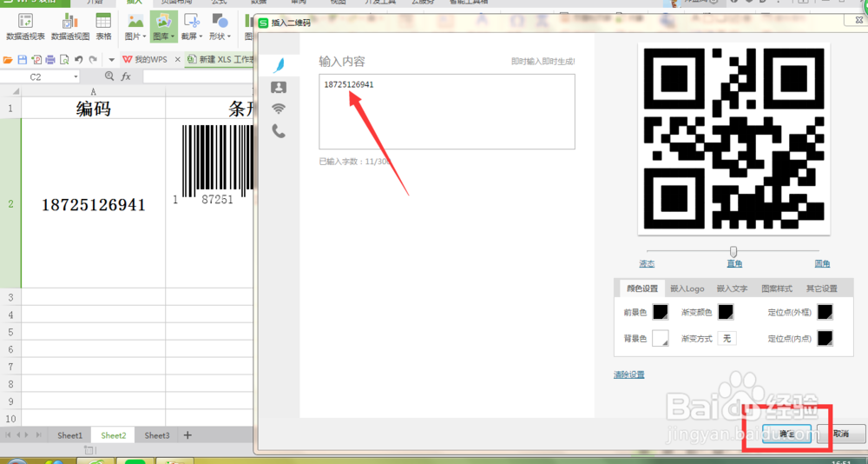The image size is (868, 464).
Task: Undo the last action
Action: point(79,59)
